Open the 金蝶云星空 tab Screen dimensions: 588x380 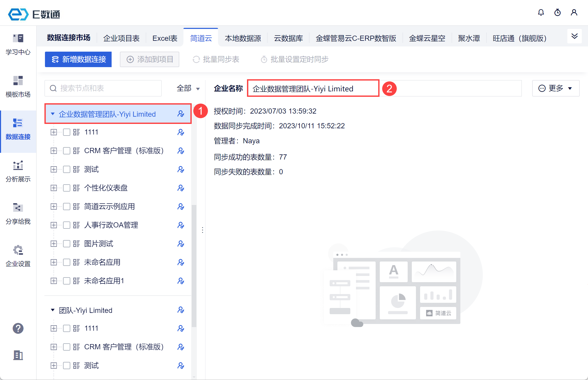pyautogui.click(x=427, y=38)
